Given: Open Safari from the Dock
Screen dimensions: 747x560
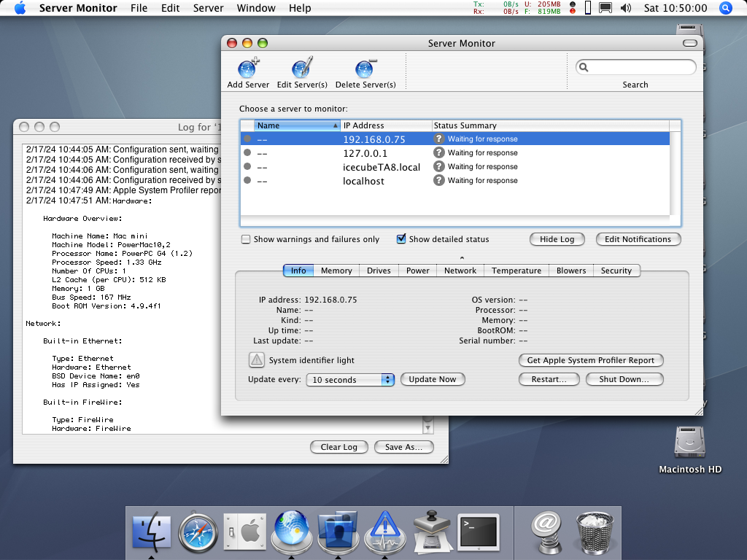Looking at the screenshot, I should [198, 532].
